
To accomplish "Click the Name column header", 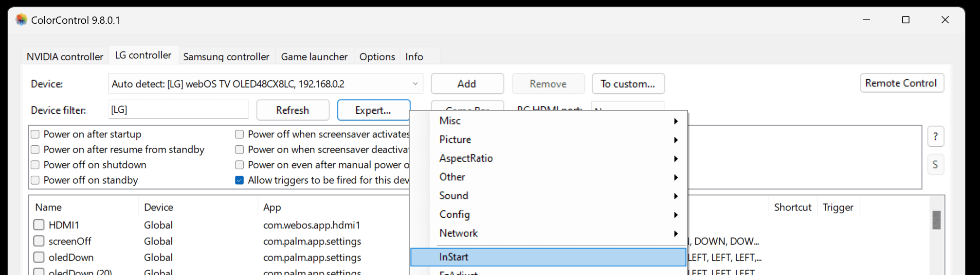I will coord(84,207).
